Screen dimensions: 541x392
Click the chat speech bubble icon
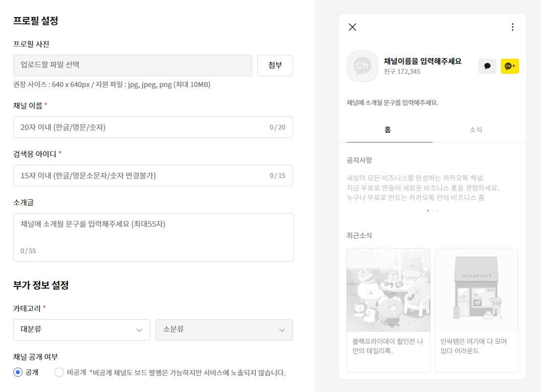(487, 66)
